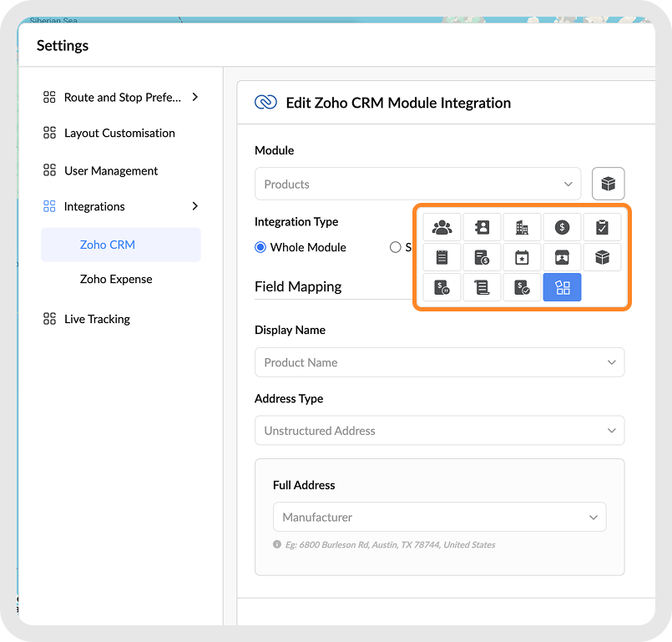This screenshot has height=642, width=672.
Task: Pick the clipboard checkmark (Tasks) module icon
Action: (x=602, y=227)
